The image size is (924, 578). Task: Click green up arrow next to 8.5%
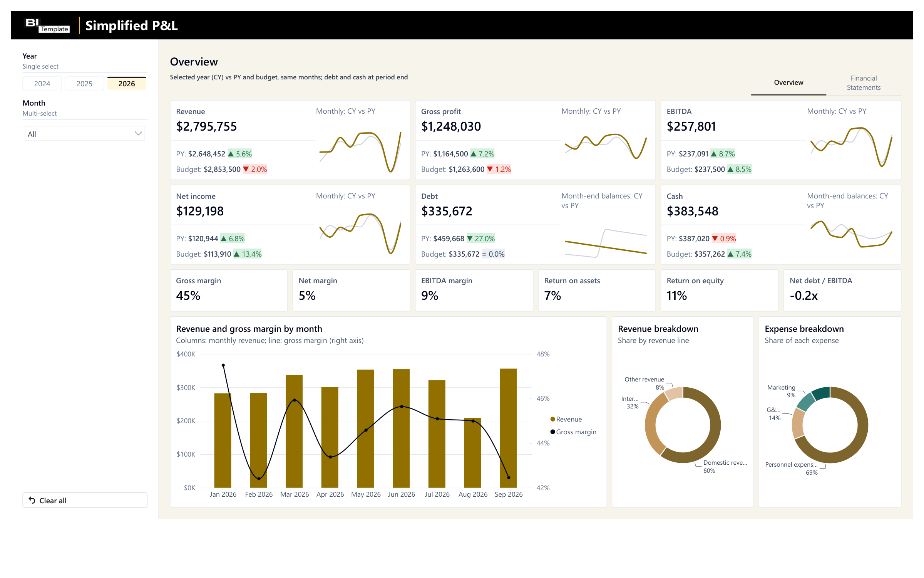(x=730, y=169)
